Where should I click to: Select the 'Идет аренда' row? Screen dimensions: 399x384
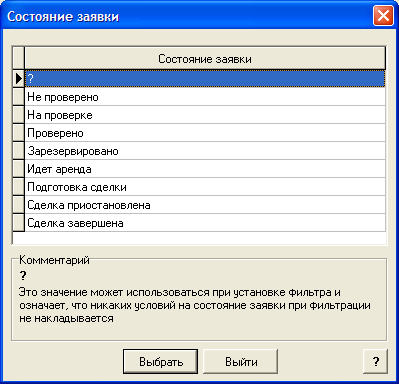(x=205, y=169)
